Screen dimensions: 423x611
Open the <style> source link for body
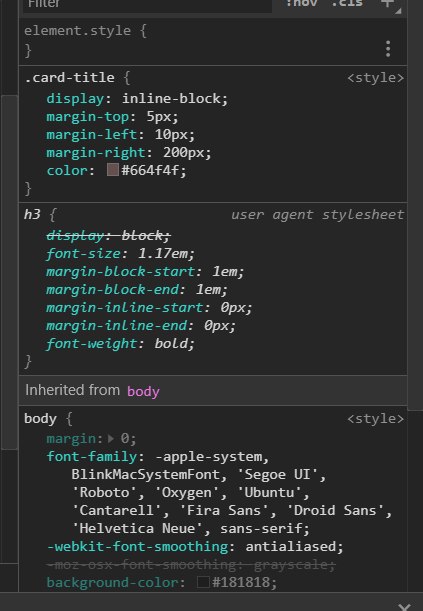pyautogui.click(x=375, y=419)
